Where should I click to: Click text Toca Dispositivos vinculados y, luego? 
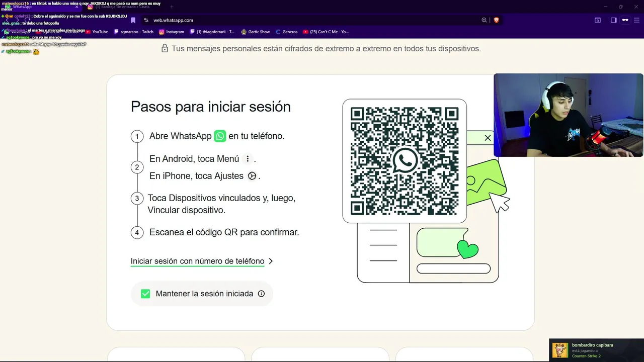(x=221, y=198)
